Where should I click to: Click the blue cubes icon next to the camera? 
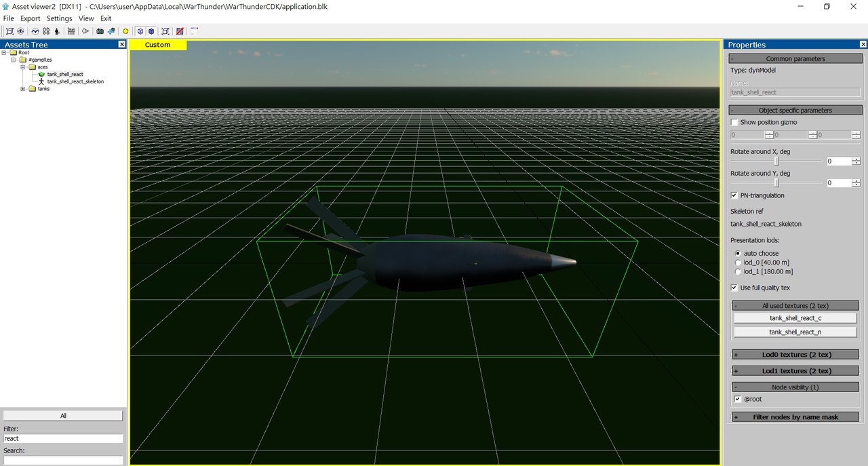111,31
